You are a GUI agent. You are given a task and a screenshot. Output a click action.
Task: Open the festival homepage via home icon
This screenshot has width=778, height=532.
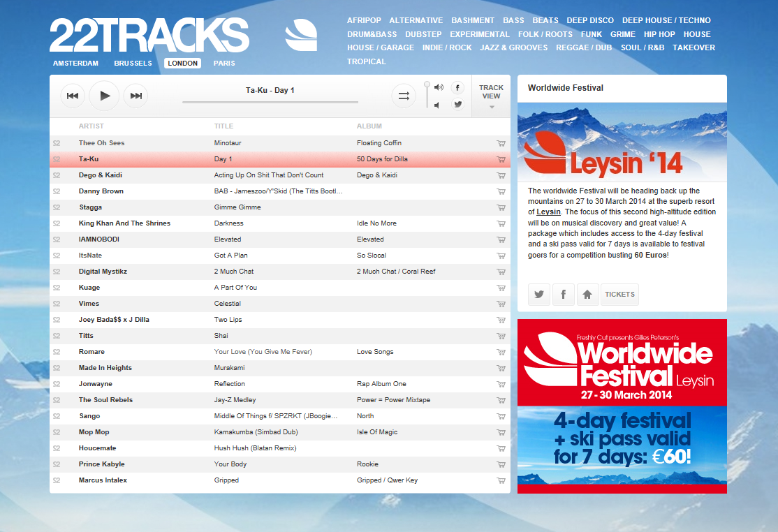pyautogui.click(x=587, y=295)
